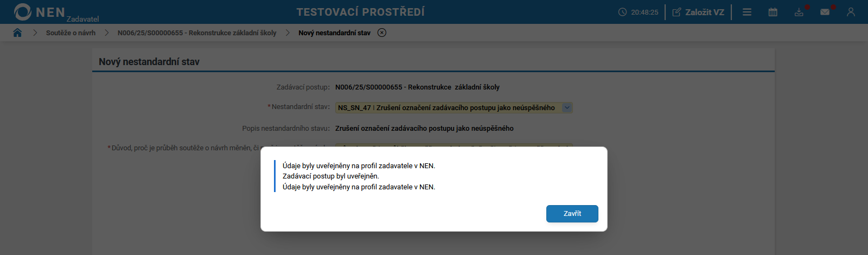Click the chevron after the home icon
This screenshot has height=255, width=868.
35,33
